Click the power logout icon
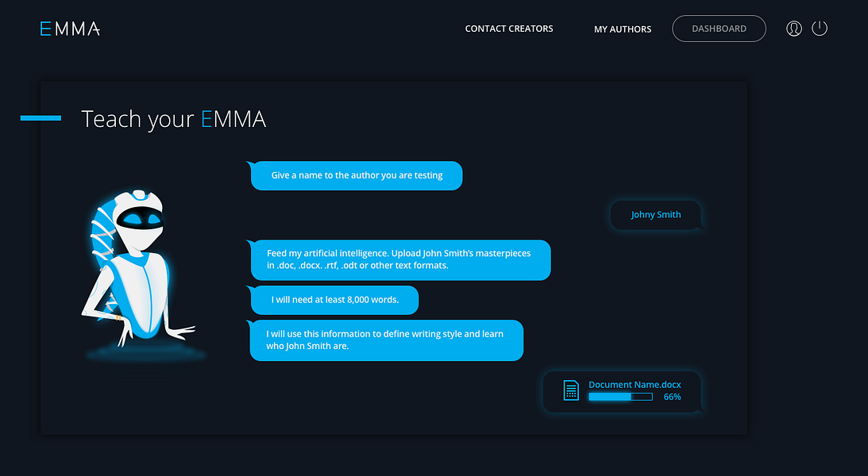This screenshot has width=868, height=476. pos(820,29)
